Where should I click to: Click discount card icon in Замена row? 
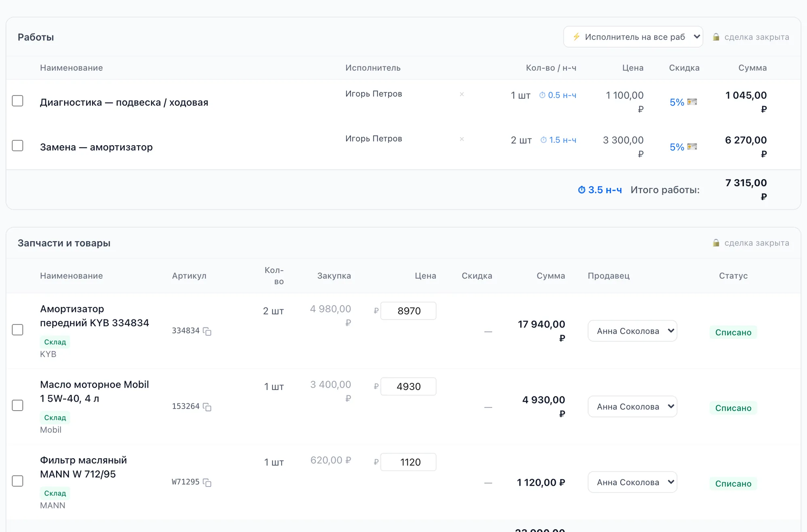[x=692, y=146]
